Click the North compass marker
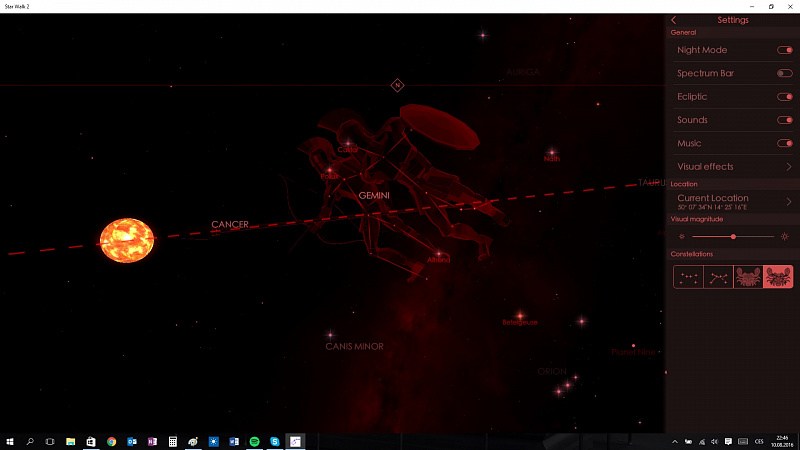Viewport: 800px width, 450px height. coord(397,85)
